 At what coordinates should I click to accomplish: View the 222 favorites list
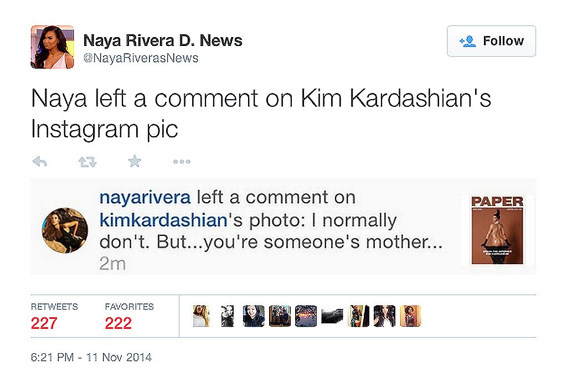(118, 323)
